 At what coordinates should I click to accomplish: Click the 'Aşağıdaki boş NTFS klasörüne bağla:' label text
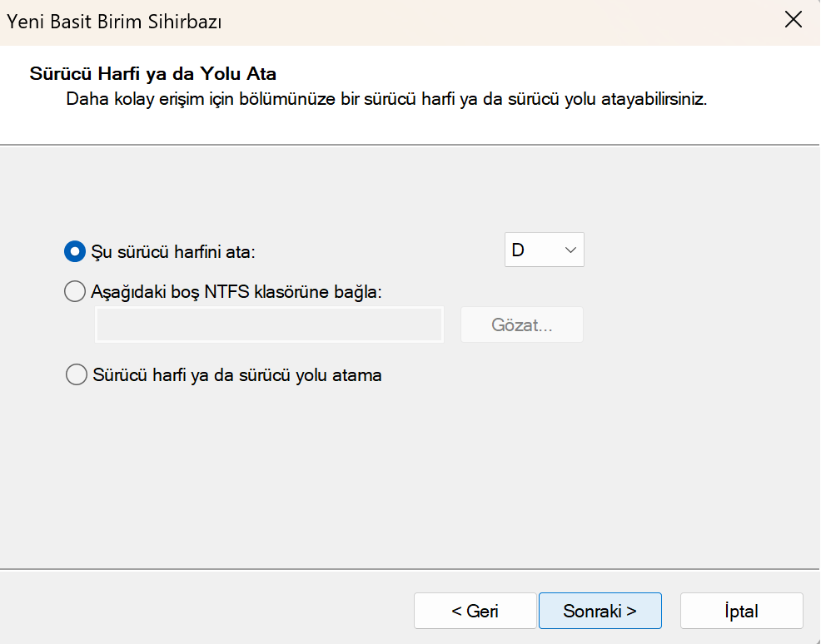pos(236,292)
